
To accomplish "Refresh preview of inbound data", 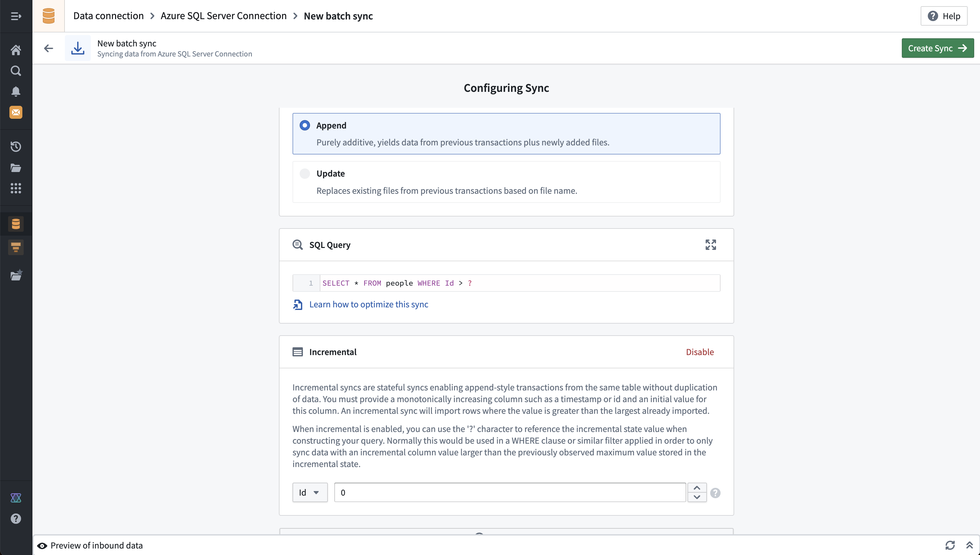I will point(950,546).
